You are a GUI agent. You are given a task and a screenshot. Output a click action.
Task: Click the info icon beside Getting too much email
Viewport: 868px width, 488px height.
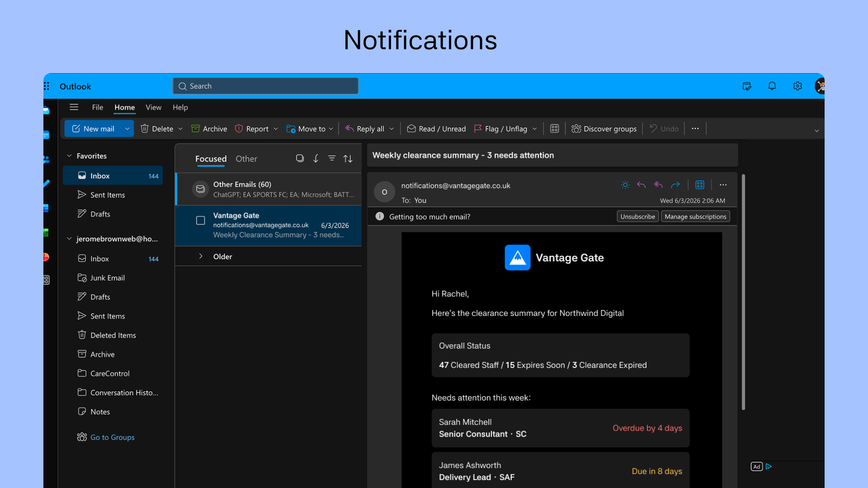pyautogui.click(x=380, y=216)
